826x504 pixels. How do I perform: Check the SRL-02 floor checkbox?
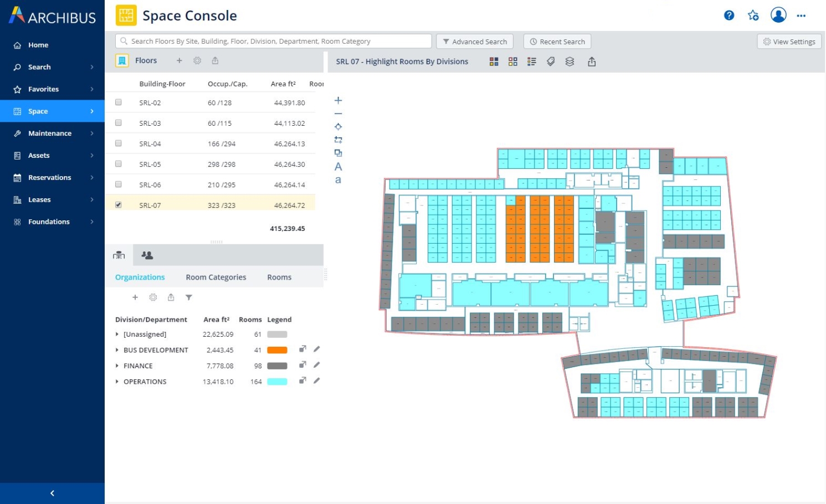click(119, 102)
